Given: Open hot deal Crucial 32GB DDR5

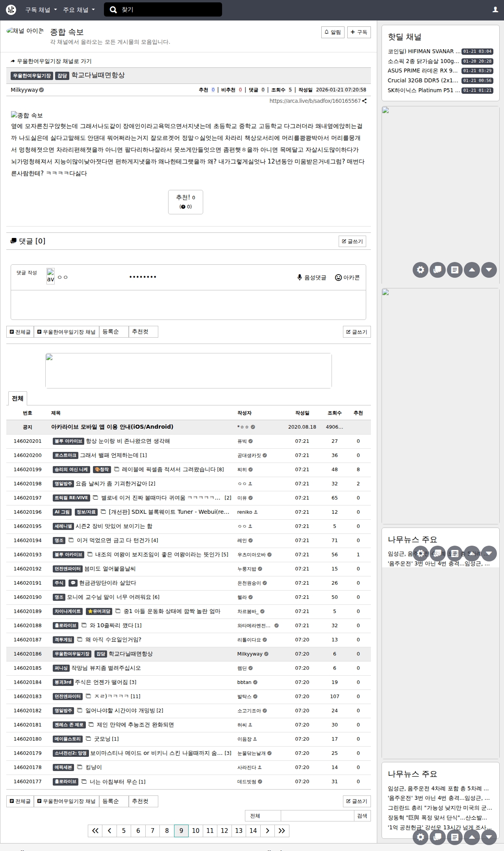Looking at the screenshot, I should point(423,80).
